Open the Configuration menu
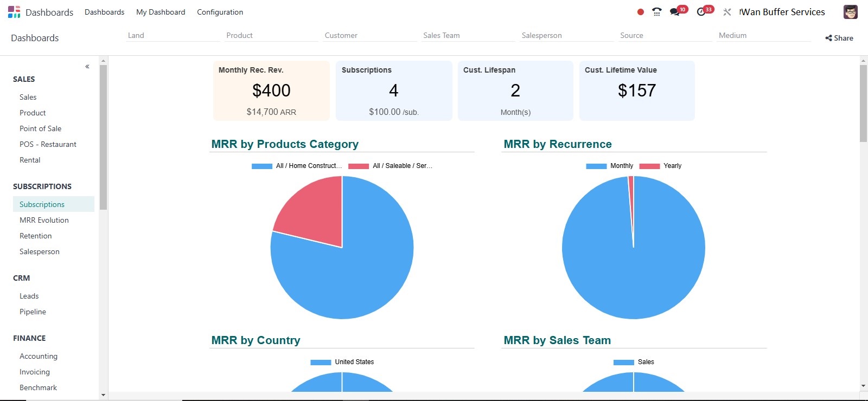The height and width of the screenshot is (401, 868). click(x=220, y=12)
